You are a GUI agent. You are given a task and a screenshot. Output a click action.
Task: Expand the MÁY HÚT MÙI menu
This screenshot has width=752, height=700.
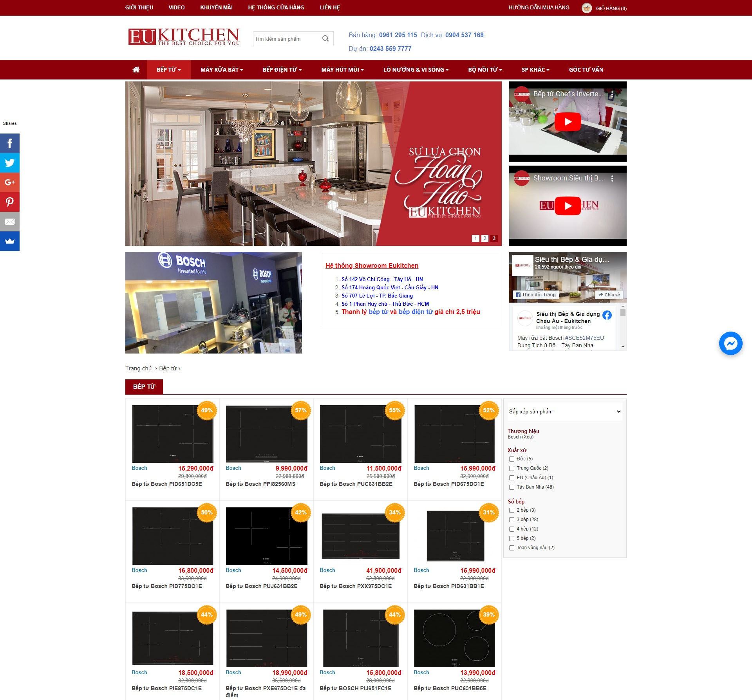342,69
